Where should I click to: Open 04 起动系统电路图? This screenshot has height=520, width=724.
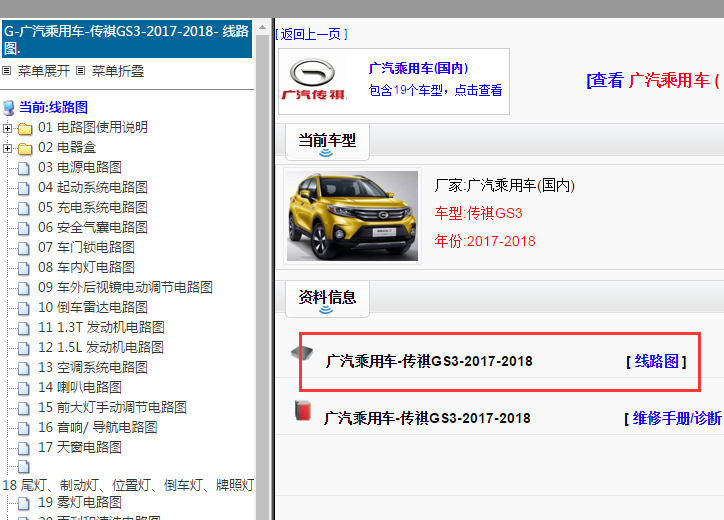click(92, 187)
